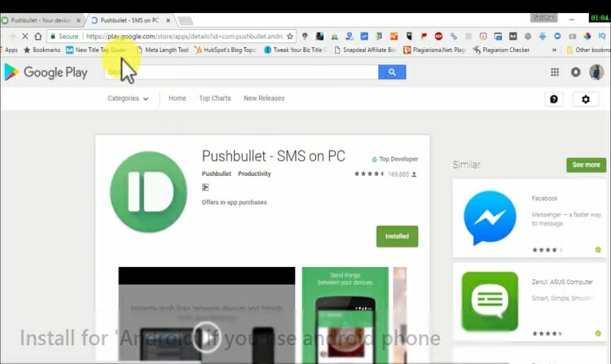Click the browser forward arrow
This screenshot has width=611, height=364.
coord(11,36)
